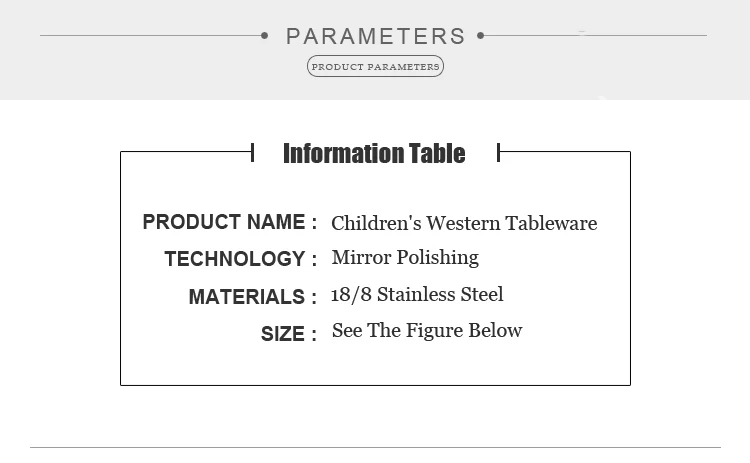Click the MATERIALS label

pos(246,297)
